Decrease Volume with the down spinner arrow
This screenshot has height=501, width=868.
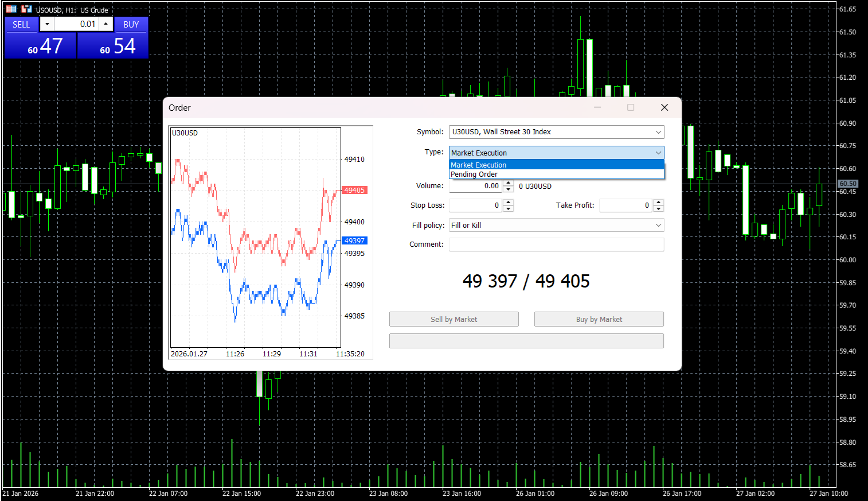(508, 189)
